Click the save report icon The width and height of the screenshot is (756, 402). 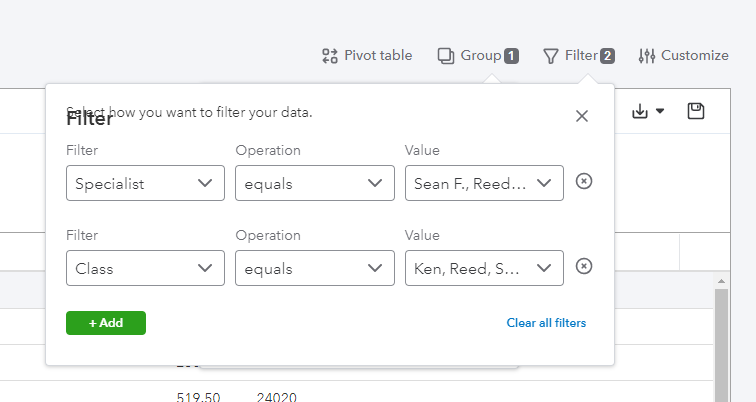tap(696, 111)
